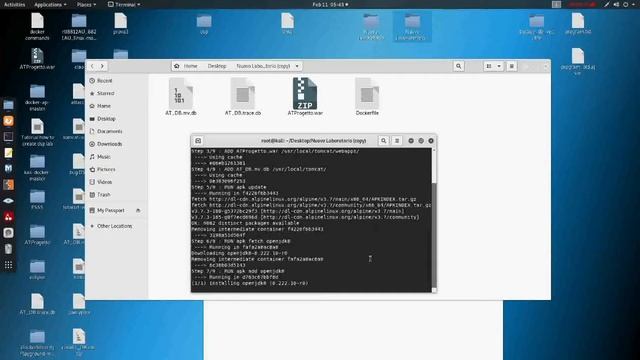Go back in Files window history
This screenshot has width=640, height=360.
tap(92, 66)
